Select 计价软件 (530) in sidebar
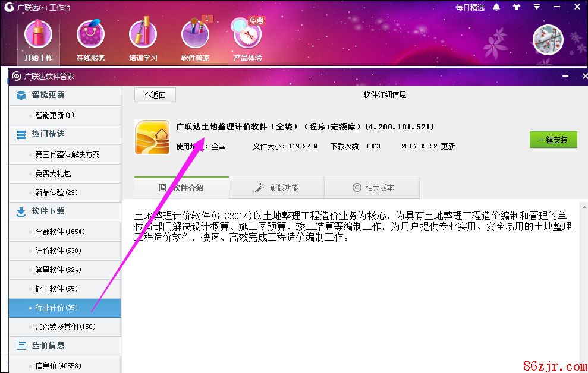Screen dimensions: 588x373 click(58, 251)
